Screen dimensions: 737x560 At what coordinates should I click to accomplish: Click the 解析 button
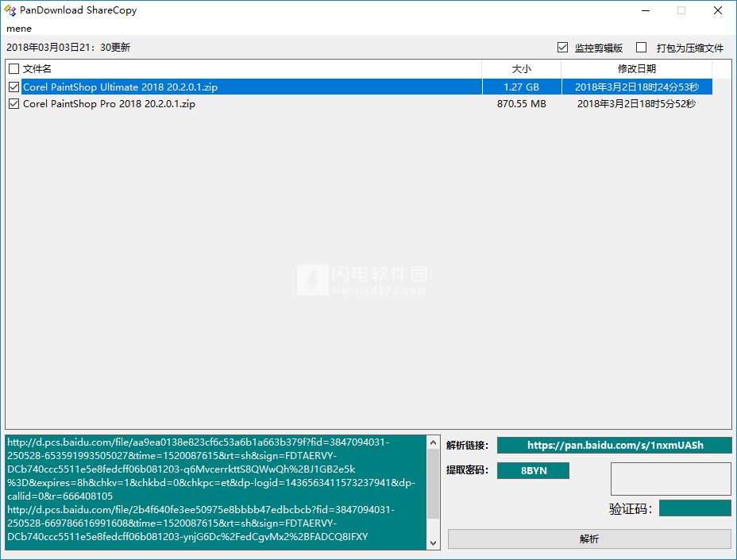click(x=589, y=539)
